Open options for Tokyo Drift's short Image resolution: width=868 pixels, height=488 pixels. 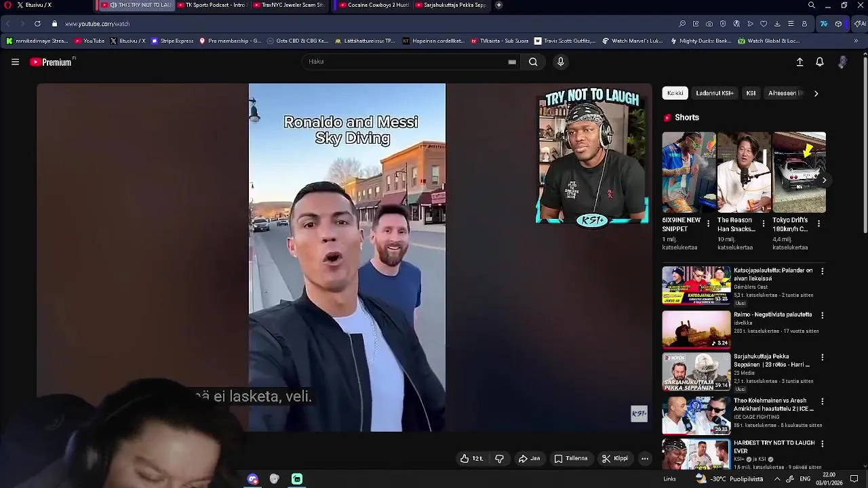pyautogui.click(x=819, y=224)
